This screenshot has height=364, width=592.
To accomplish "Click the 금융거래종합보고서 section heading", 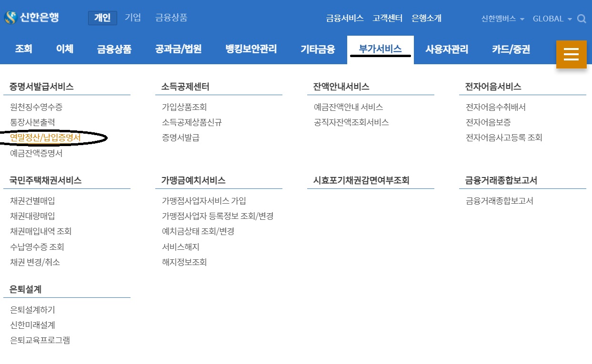I will (502, 180).
